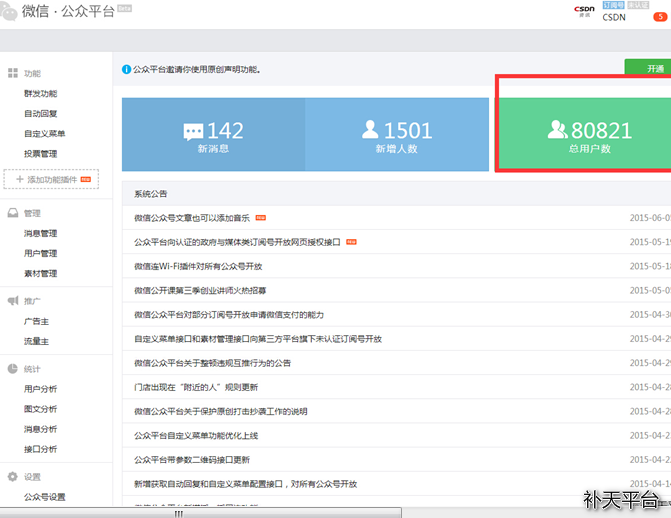Click the WeChat logo icon in header
Screen dimensions: 671x518
click(x=8, y=12)
